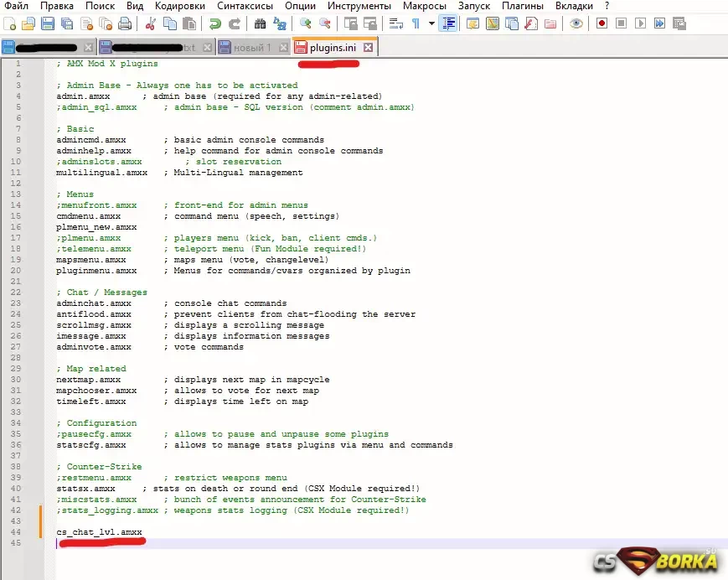Start macro recording with the red dot
728x580 pixels.
tap(602, 23)
